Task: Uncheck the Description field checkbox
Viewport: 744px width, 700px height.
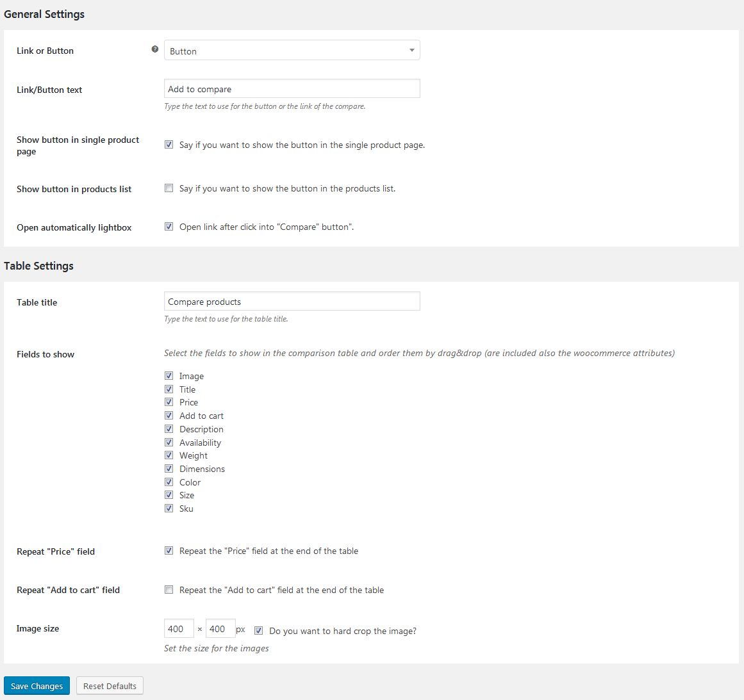Action: [169, 428]
